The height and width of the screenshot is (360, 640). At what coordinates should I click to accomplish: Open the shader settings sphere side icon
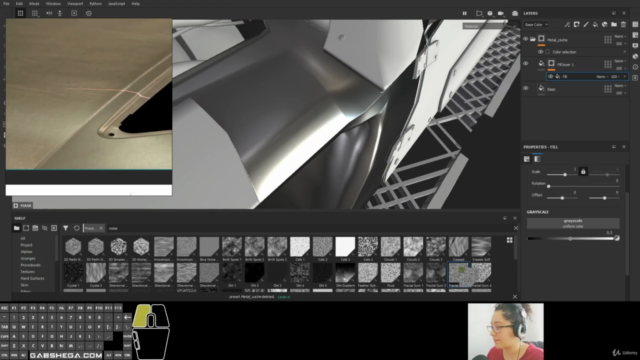coord(636,57)
